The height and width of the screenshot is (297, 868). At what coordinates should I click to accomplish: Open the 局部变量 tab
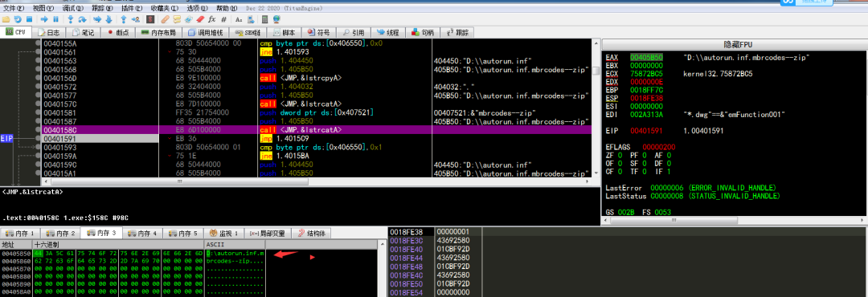tap(267, 234)
